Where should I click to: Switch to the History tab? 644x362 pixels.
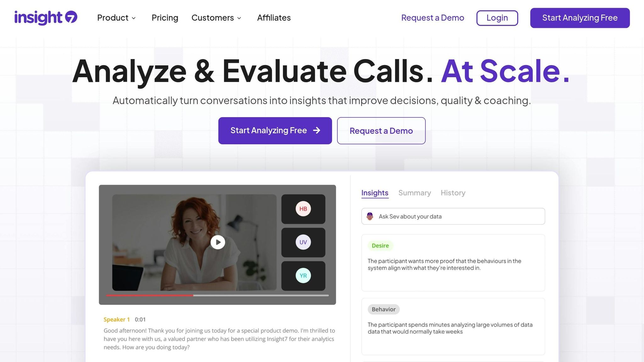453,193
